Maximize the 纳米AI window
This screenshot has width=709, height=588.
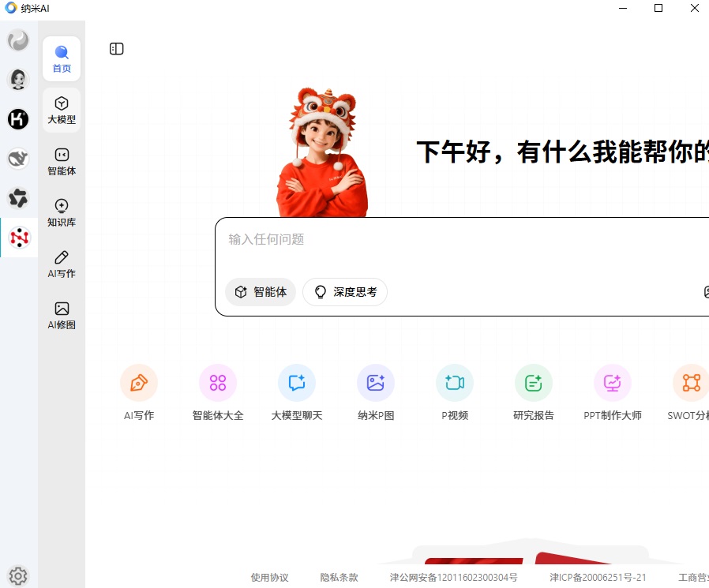pos(658,8)
